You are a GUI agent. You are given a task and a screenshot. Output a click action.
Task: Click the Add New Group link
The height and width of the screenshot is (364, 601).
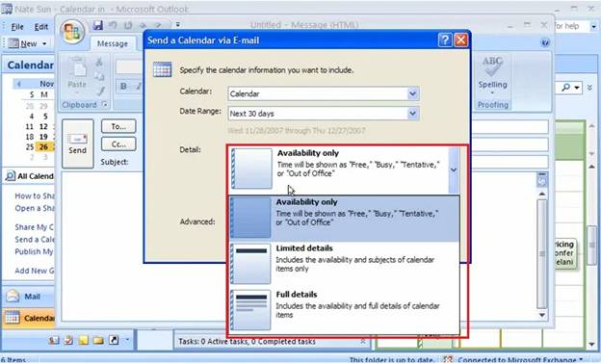pos(35,271)
